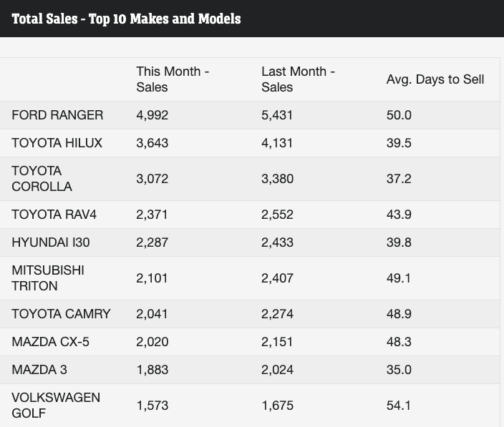Click the "This Month - Sales" column header
504x427 pixels.
click(172, 79)
